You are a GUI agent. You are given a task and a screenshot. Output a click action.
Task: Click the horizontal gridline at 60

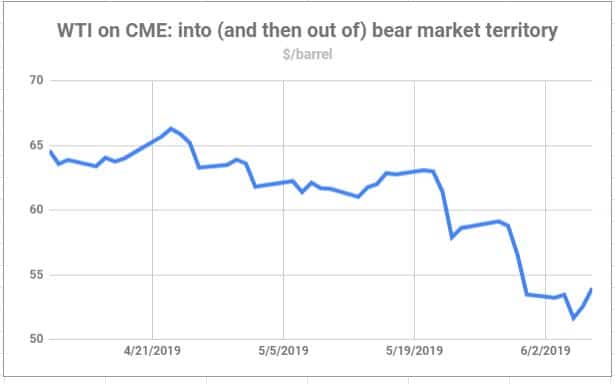point(321,210)
